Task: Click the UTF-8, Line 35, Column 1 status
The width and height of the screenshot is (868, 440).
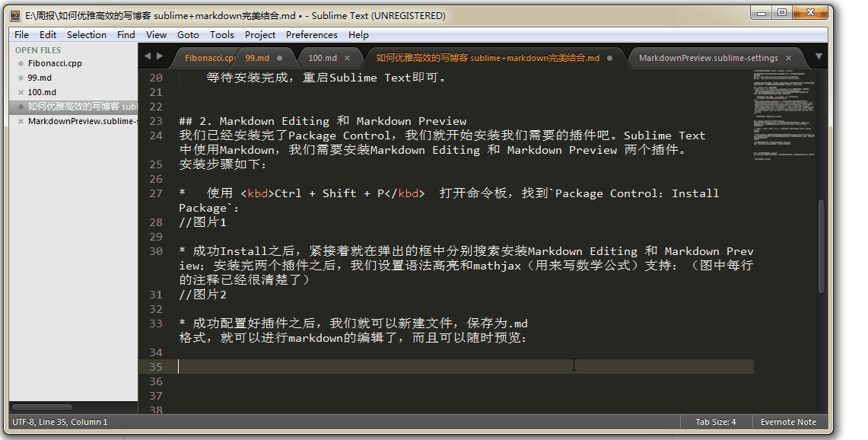Action: [x=60, y=422]
